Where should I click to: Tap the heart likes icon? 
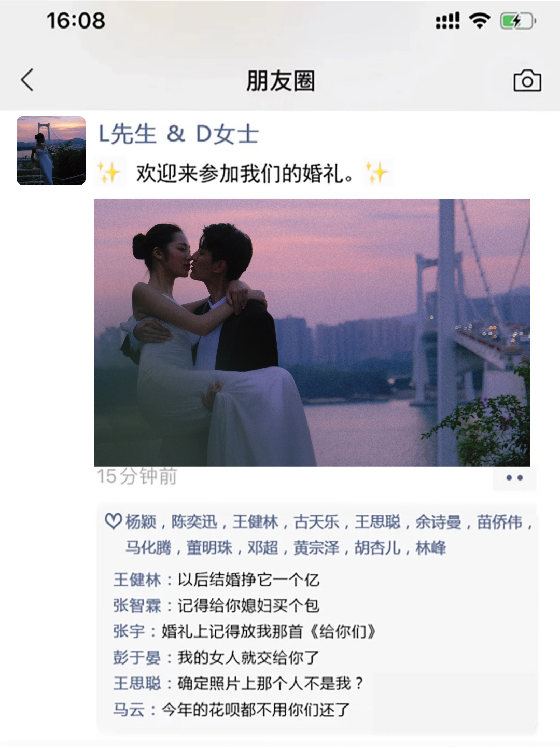click(x=113, y=521)
